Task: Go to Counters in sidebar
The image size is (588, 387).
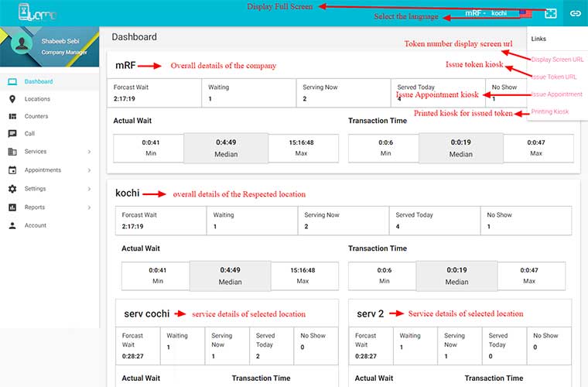Action: tap(50, 116)
